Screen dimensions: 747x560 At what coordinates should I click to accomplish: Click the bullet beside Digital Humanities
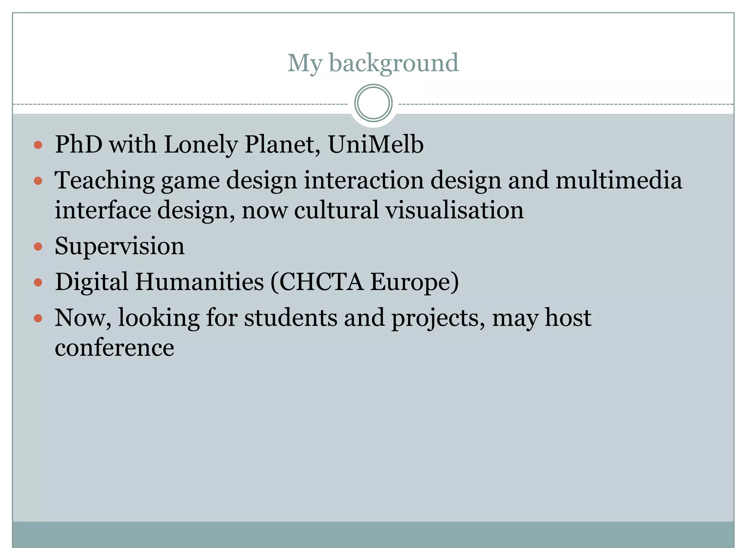[38, 282]
